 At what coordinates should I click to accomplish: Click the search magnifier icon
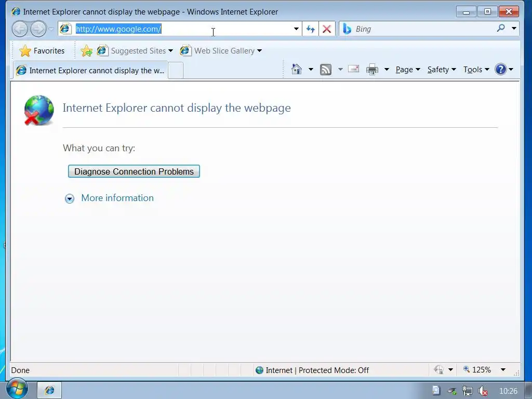(501, 28)
